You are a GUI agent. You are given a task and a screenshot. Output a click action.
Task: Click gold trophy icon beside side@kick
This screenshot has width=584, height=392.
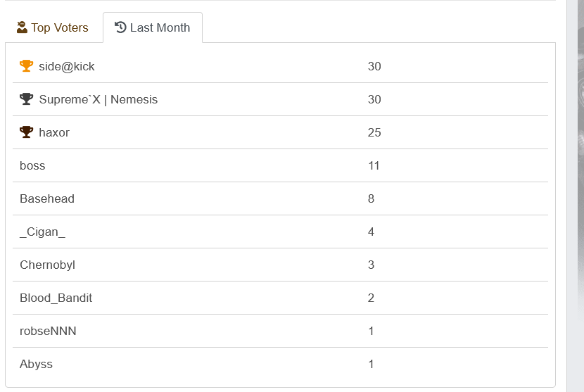pos(26,66)
